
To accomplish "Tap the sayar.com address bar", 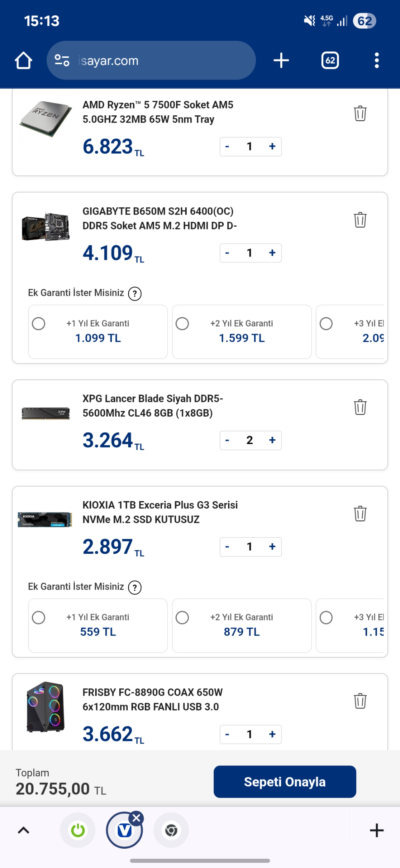I will point(151,61).
